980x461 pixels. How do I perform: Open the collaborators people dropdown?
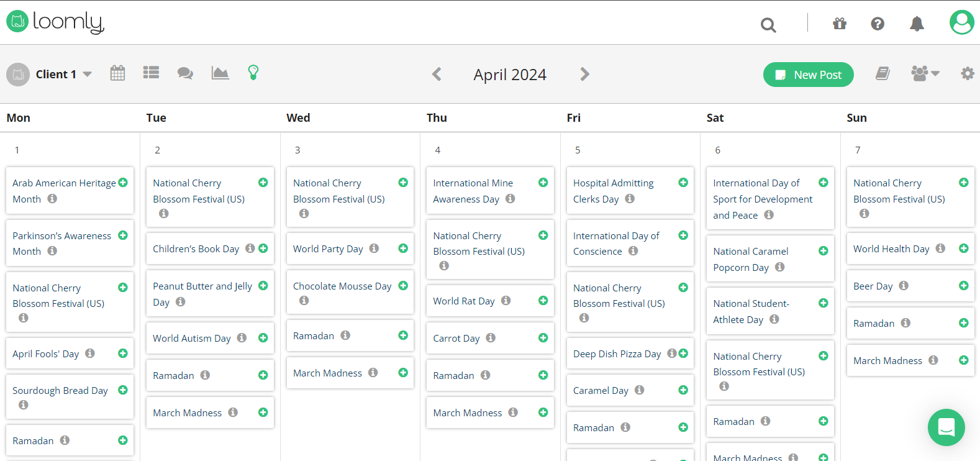[x=925, y=73]
